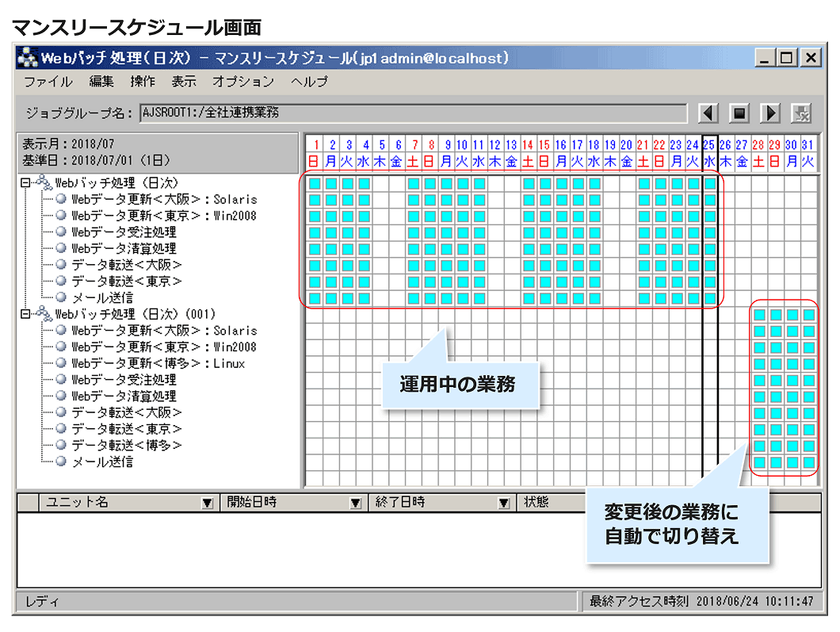Click the application icon in title bar
The width and height of the screenshot is (840, 632).
point(27,59)
